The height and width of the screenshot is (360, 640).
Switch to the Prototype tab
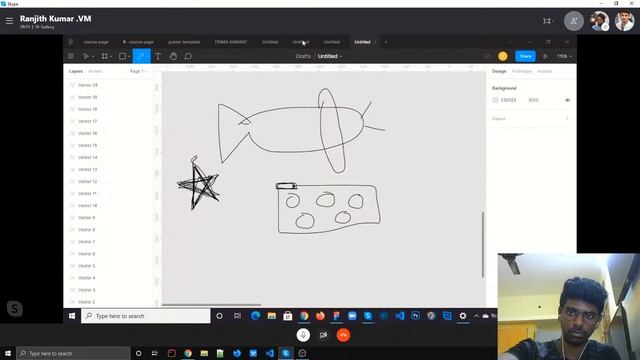pyautogui.click(x=522, y=71)
